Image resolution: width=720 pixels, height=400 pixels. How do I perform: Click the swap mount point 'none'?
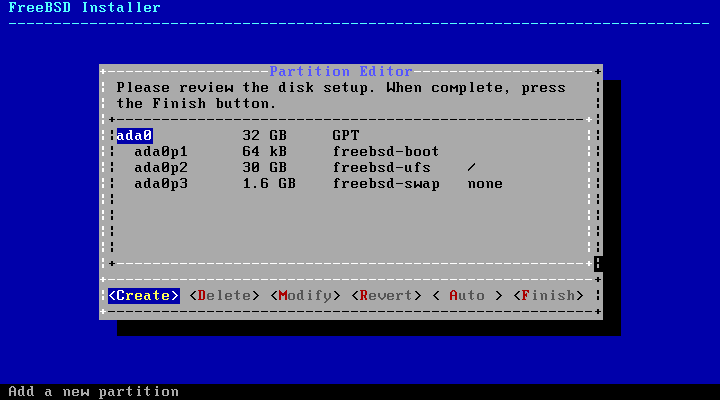(x=485, y=183)
